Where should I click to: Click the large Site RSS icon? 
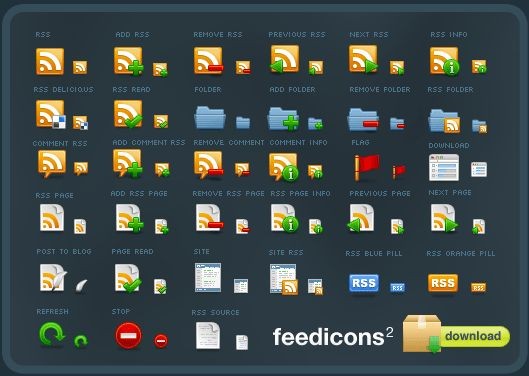[284, 279]
